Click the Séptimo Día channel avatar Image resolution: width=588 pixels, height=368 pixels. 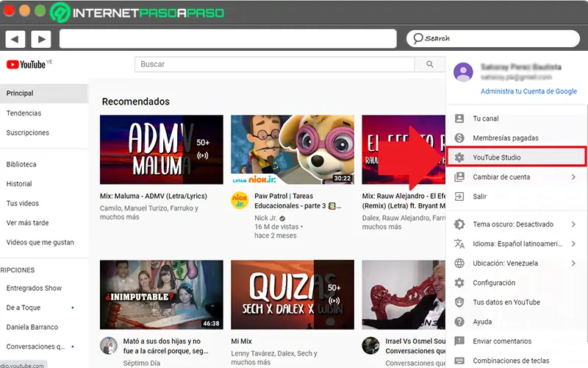click(109, 345)
